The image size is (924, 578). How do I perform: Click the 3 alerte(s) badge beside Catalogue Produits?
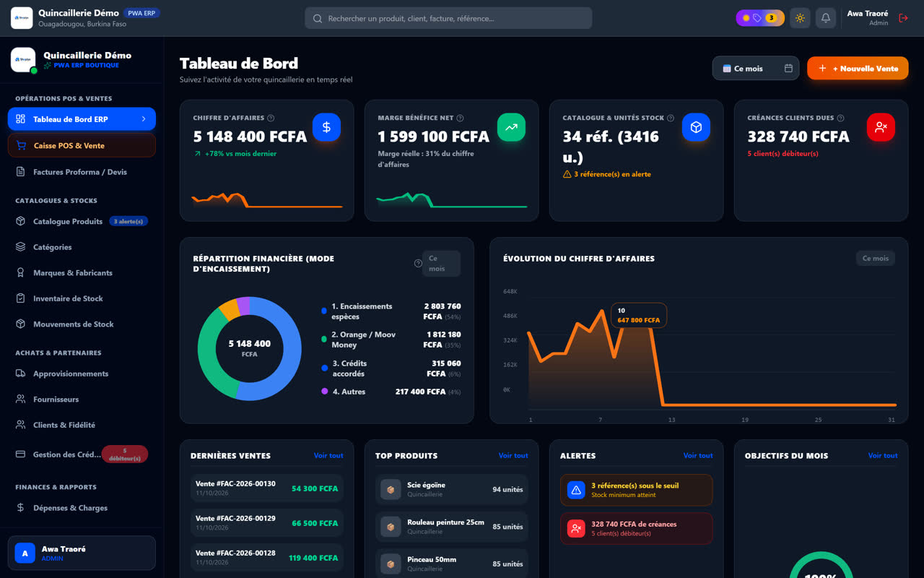pos(129,221)
